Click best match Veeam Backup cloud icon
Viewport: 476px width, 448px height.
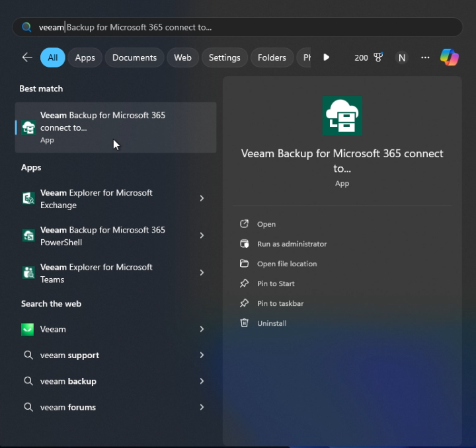tap(28, 128)
